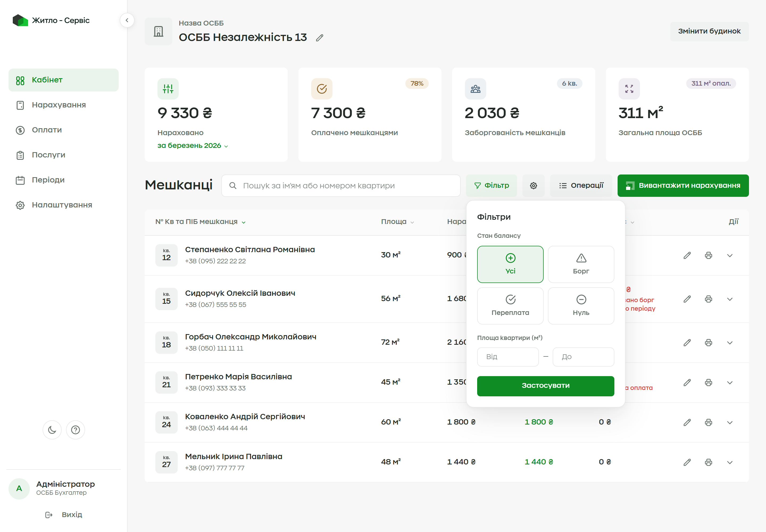Click Вивантажити нарахування button
The height and width of the screenshot is (532, 766).
pos(683,186)
